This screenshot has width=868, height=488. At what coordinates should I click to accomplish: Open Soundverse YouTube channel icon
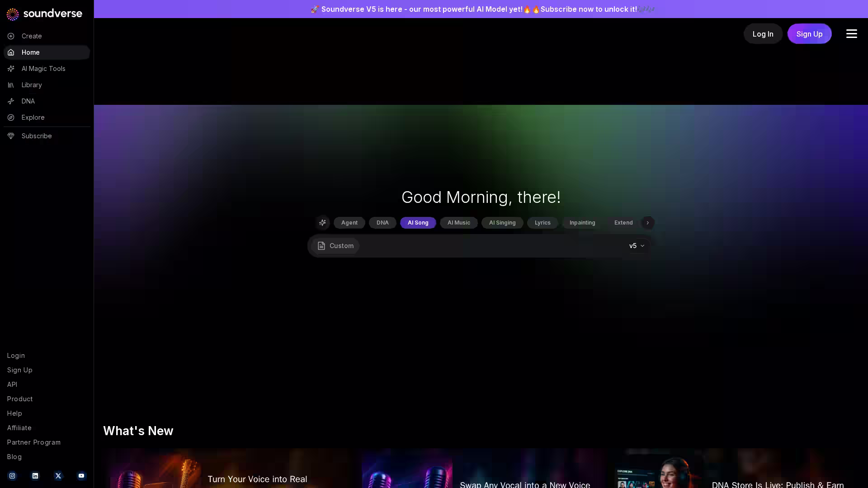(x=81, y=476)
